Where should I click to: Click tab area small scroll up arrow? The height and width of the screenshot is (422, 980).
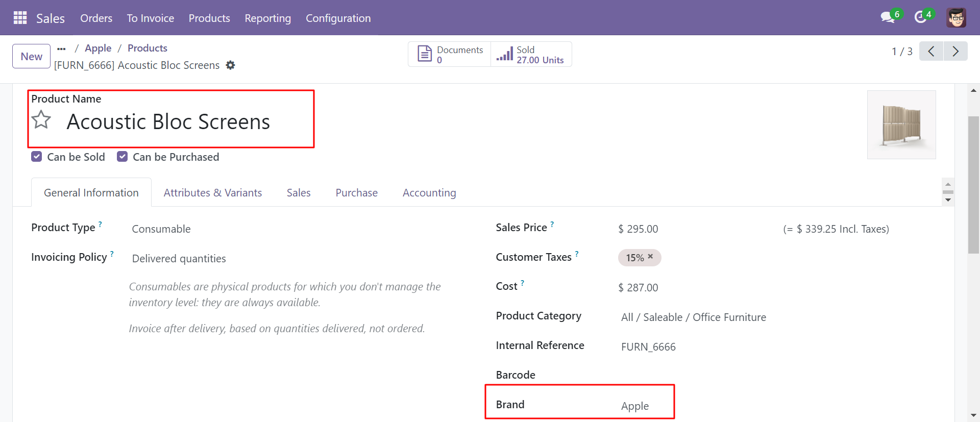tap(948, 184)
